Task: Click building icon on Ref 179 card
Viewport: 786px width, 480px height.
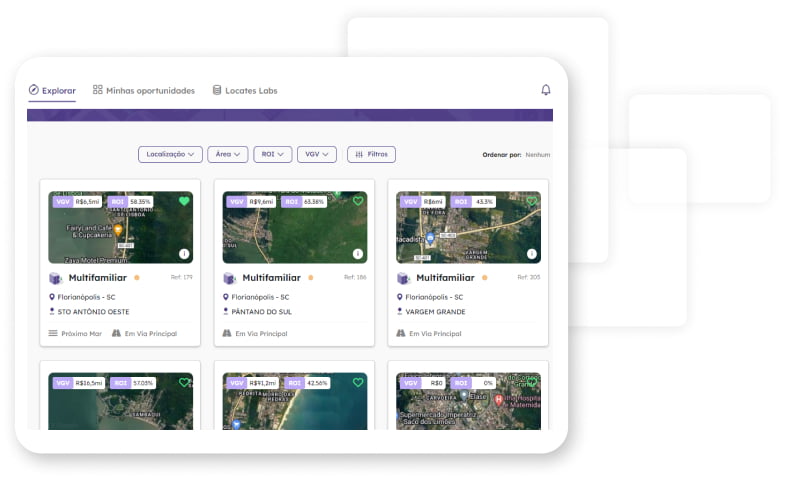Action: point(56,278)
